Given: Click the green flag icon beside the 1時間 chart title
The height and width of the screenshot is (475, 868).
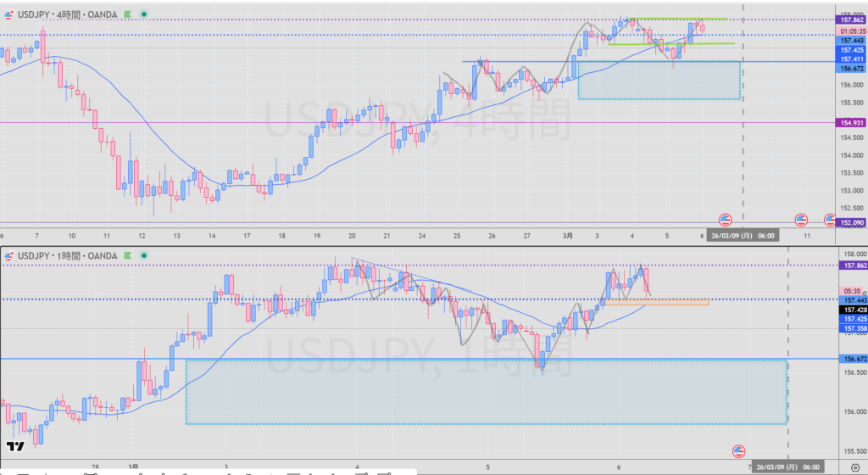Looking at the screenshot, I should pos(127,255).
